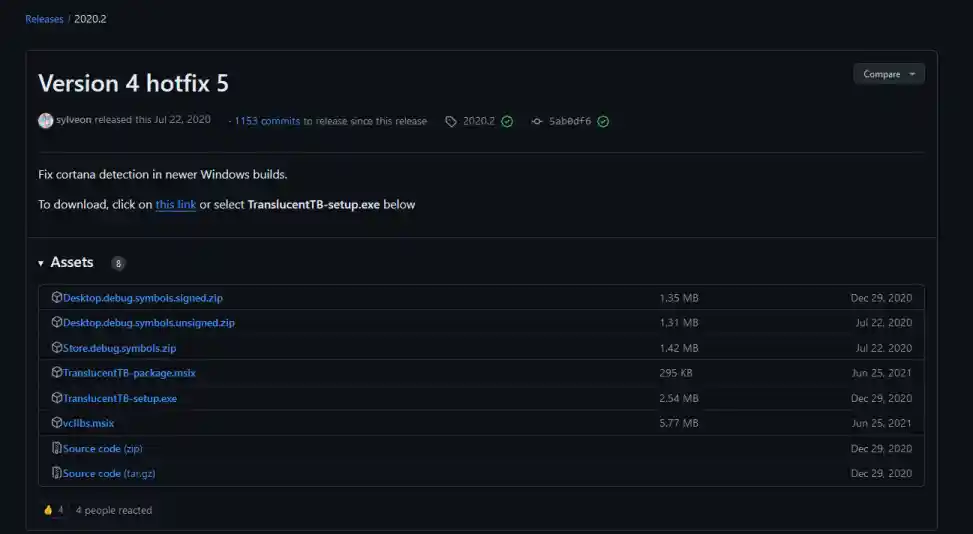Click the Assets count badge 8
Image resolution: width=973 pixels, height=534 pixels.
[118, 264]
